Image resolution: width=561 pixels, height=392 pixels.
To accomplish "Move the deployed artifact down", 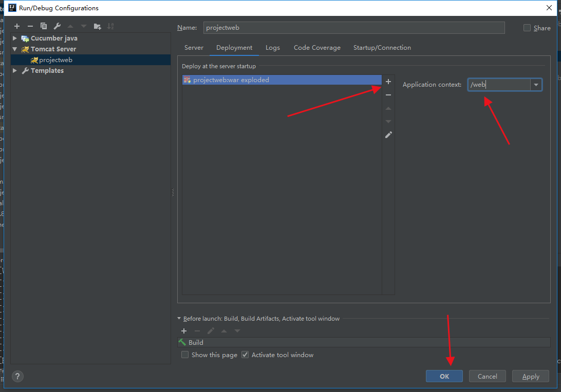I will coord(388,122).
